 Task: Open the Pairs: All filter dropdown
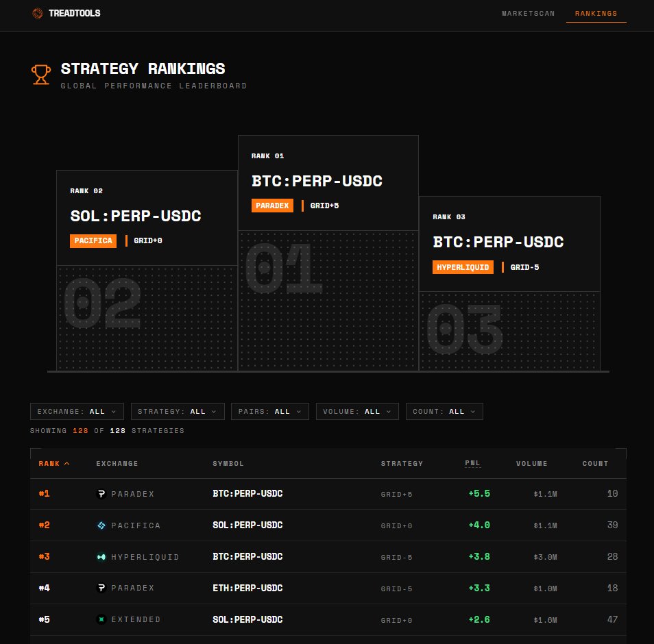[270, 412]
